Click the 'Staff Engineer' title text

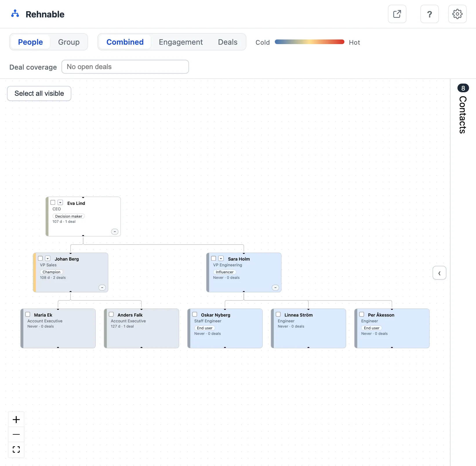click(208, 321)
